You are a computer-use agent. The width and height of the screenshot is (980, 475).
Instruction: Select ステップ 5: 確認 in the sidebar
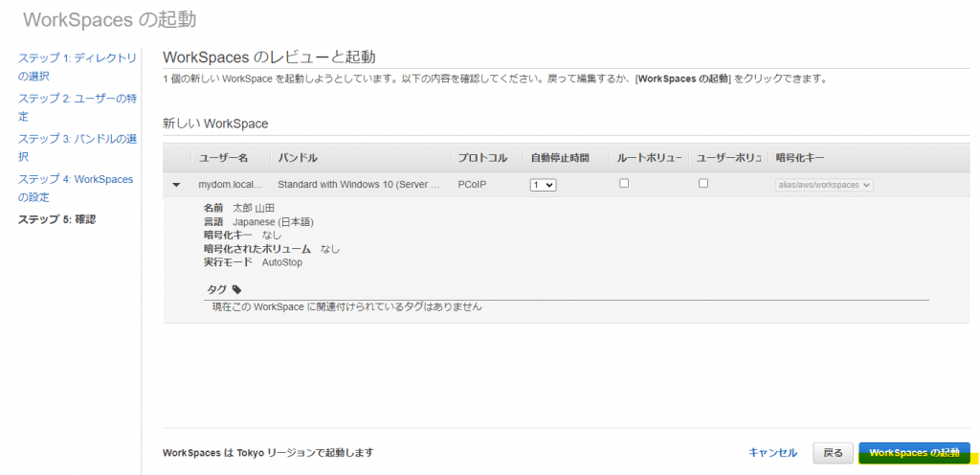tap(56, 219)
